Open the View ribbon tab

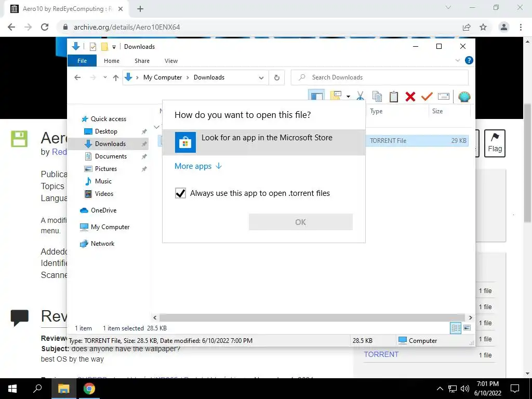tap(171, 61)
